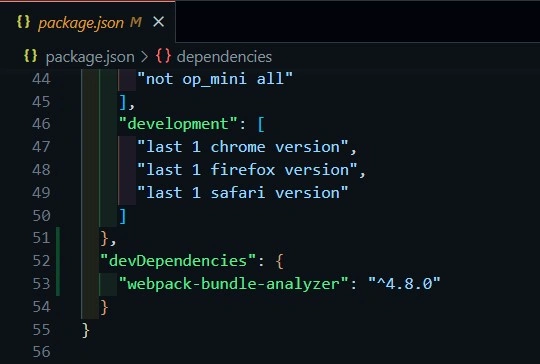Click line number 49 in gutter
The width and height of the screenshot is (540, 364).
pos(41,193)
